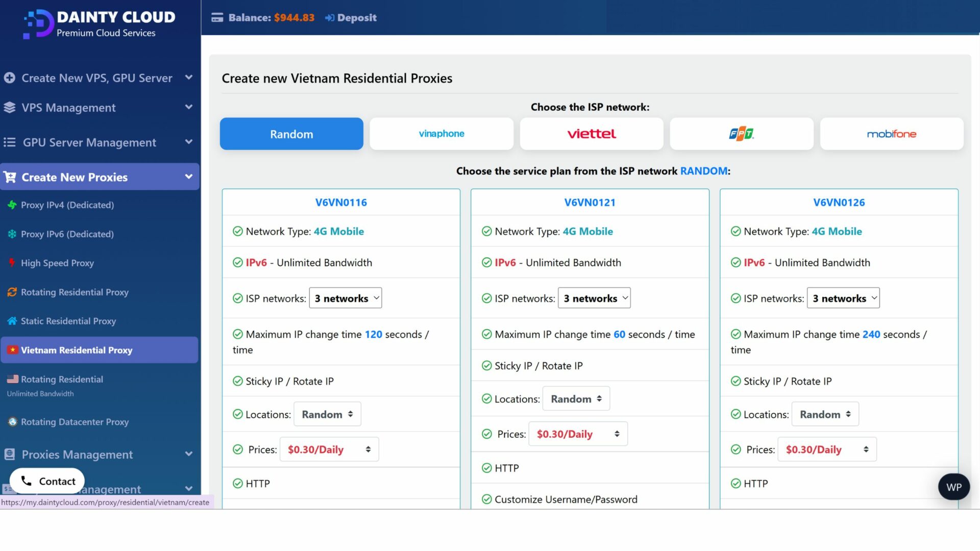Select the FPT ISP network
The width and height of the screenshot is (980, 551).
(x=742, y=134)
